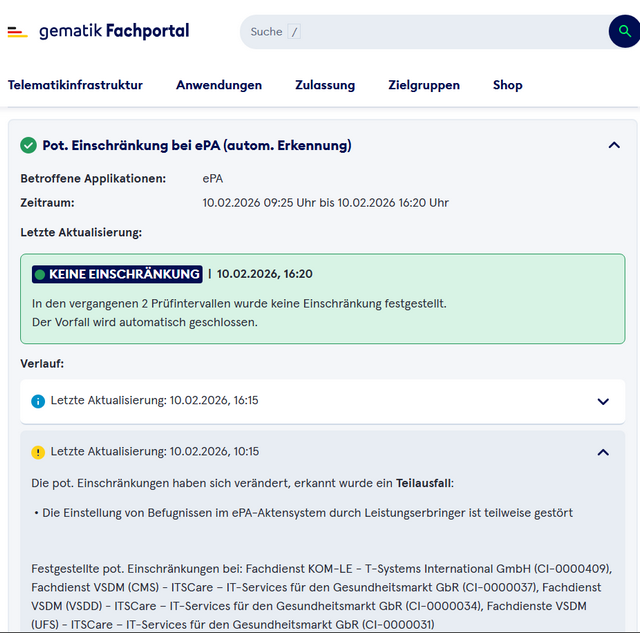Click the green checkmark incident status icon

pos(29,146)
